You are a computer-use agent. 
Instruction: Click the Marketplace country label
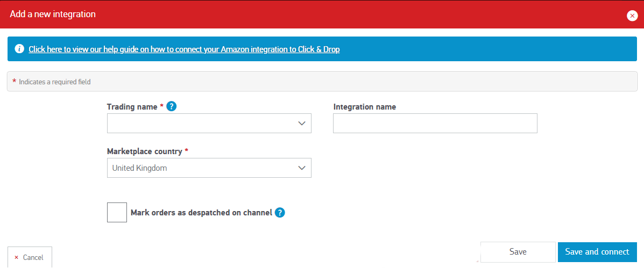[145, 151]
